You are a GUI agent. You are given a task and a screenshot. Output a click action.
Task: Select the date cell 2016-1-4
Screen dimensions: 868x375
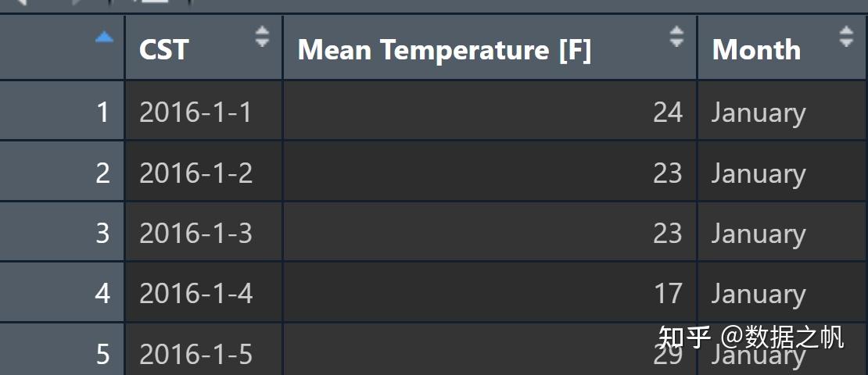pyautogui.click(x=195, y=294)
